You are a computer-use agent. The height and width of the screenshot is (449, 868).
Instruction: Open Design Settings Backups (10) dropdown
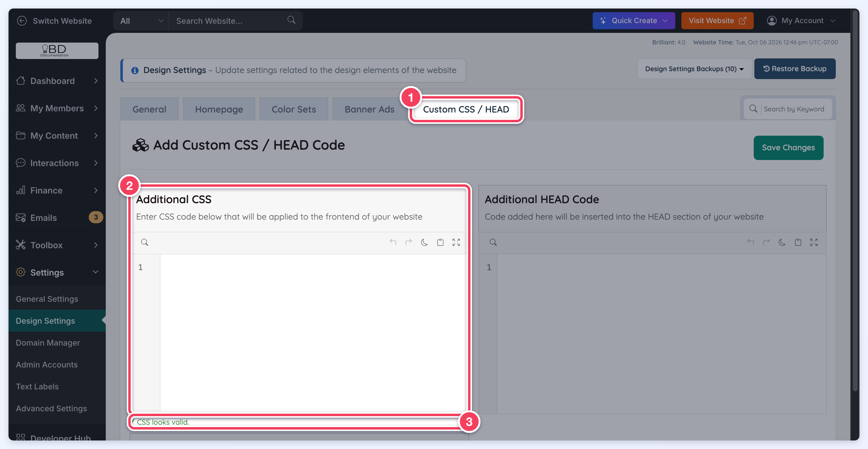pyautogui.click(x=694, y=69)
